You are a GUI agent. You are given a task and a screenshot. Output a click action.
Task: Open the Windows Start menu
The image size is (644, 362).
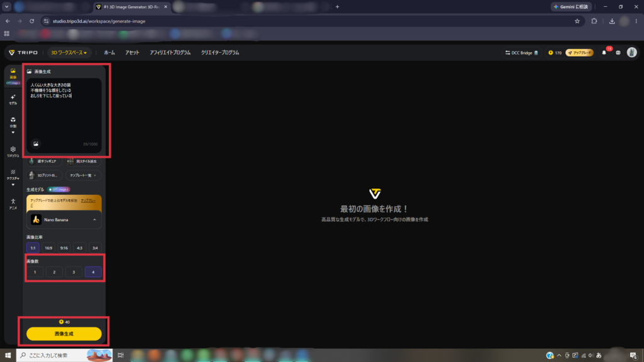8,355
